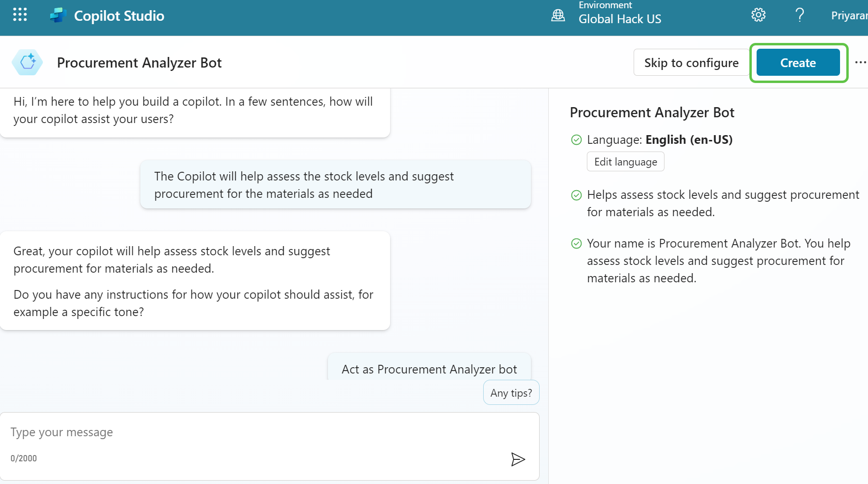
Task: Focus the 'Type your message' input field
Action: tap(260, 432)
